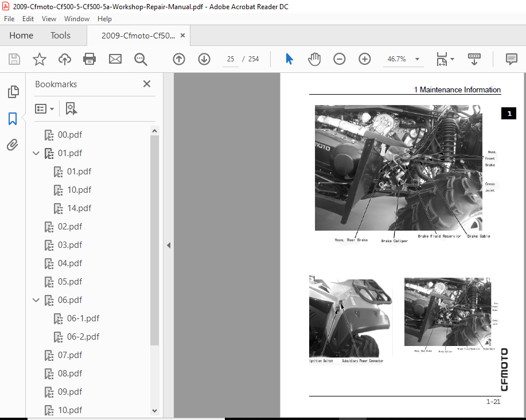The height and width of the screenshot is (420, 526).
Task: Open the 06-1.pdf bookmark
Action: point(83,318)
